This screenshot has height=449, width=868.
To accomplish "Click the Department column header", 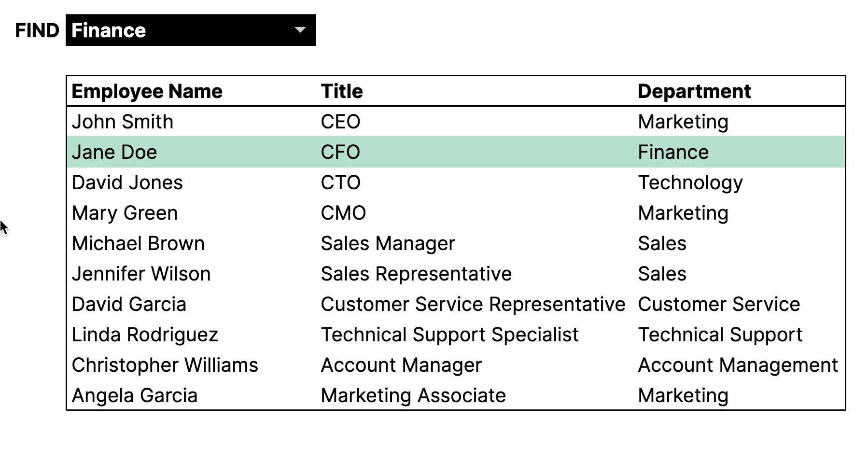I will 694,91.
